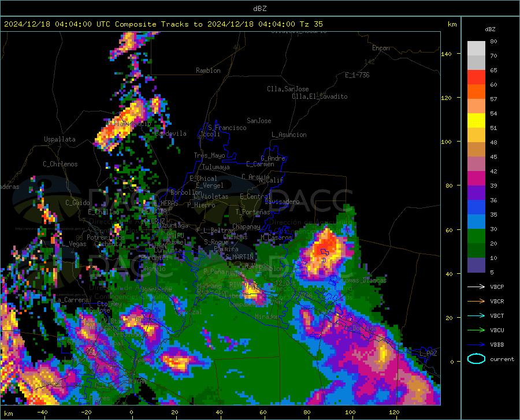520x420 pixels.
Task: Click the 'E_1-736' map label
Action: [357, 75]
